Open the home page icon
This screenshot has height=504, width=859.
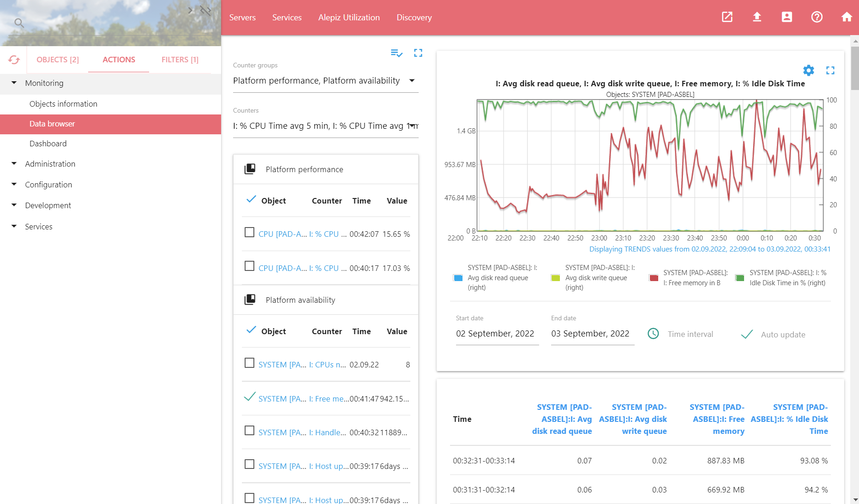[x=847, y=17]
